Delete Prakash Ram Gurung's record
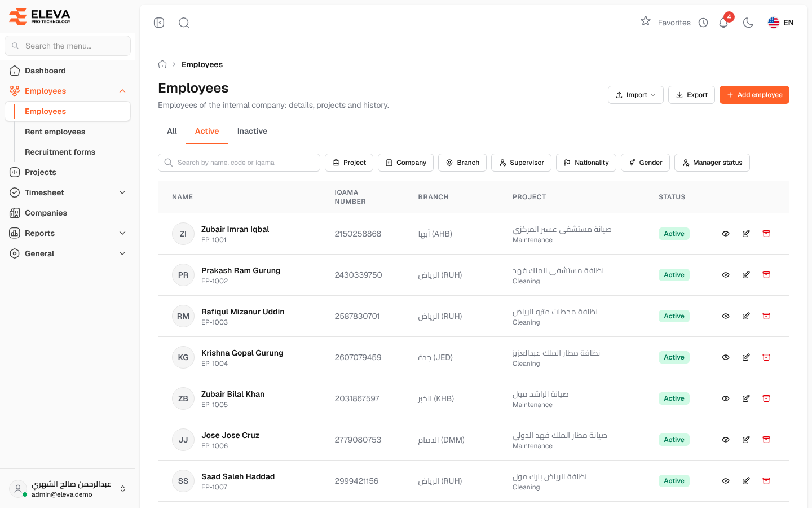812x508 pixels. coord(766,275)
